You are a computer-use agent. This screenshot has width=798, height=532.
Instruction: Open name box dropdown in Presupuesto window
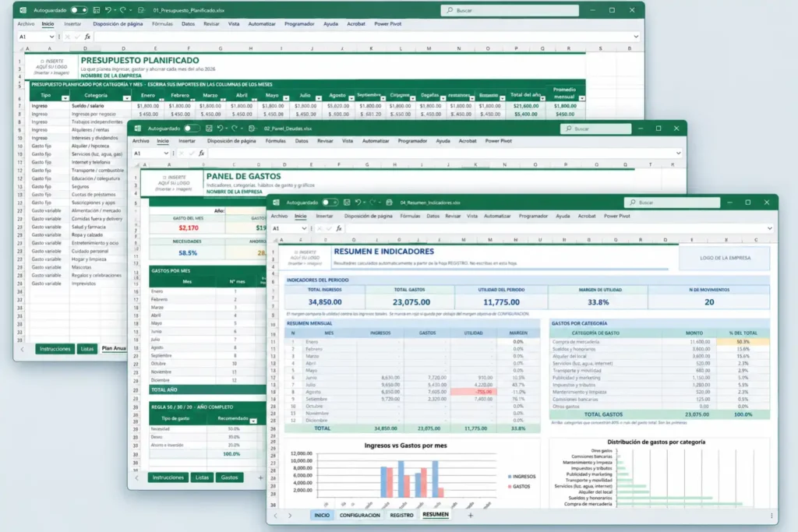click(x=51, y=37)
